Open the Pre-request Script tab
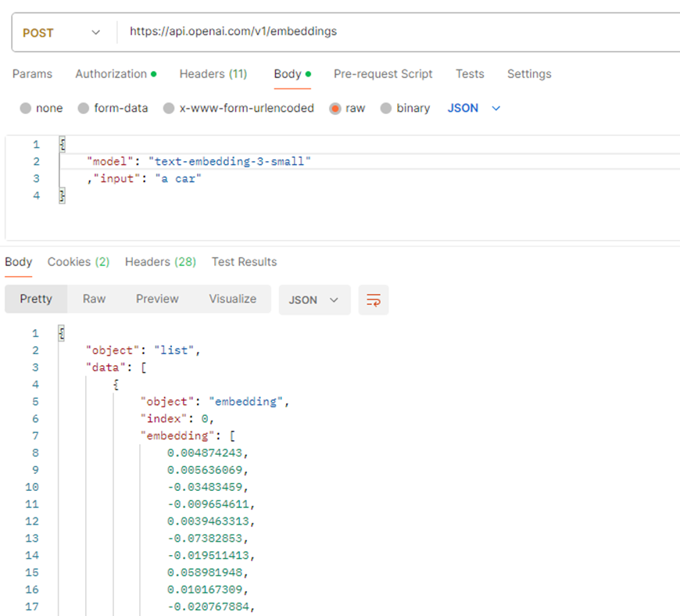 (383, 74)
